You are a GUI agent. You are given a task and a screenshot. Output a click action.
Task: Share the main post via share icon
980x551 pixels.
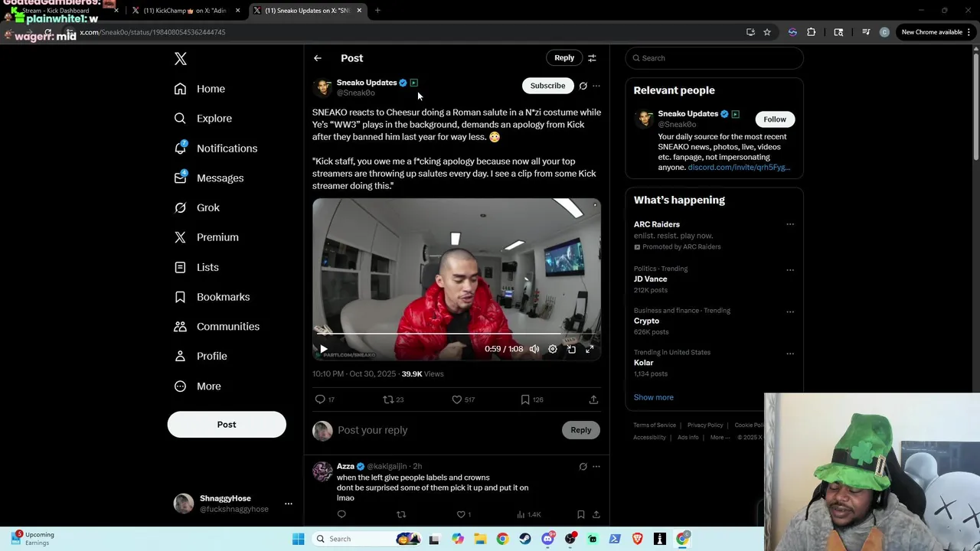pos(593,399)
